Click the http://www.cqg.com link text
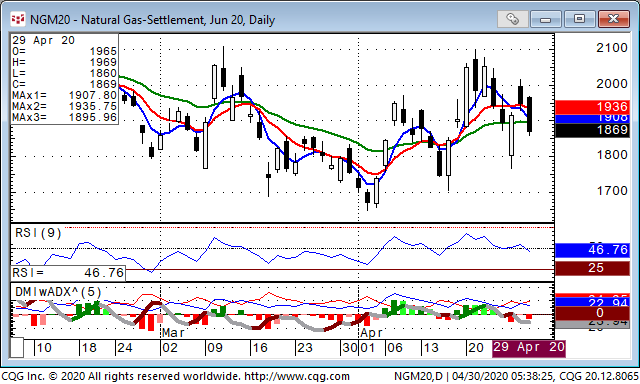This screenshot has width=640, height=384. coord(296,376)
